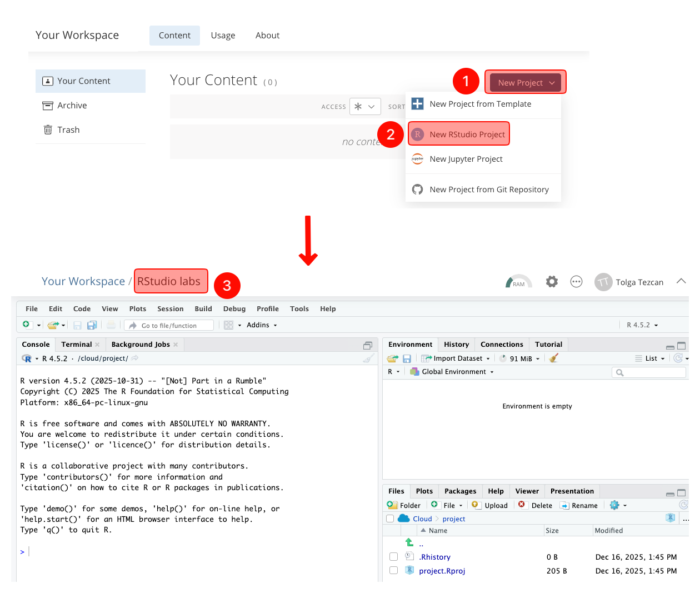This screenshot has width=700, height=593.
Task: Check the .Rhistory file checkbox
Action: point(393,557)
